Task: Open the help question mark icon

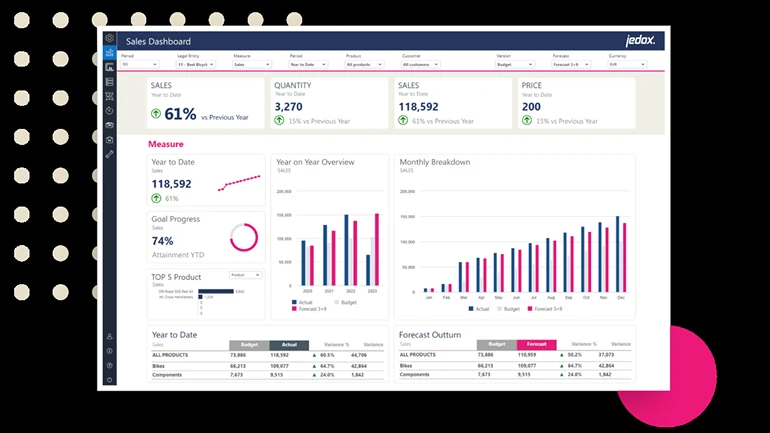Action: (109, 366)
